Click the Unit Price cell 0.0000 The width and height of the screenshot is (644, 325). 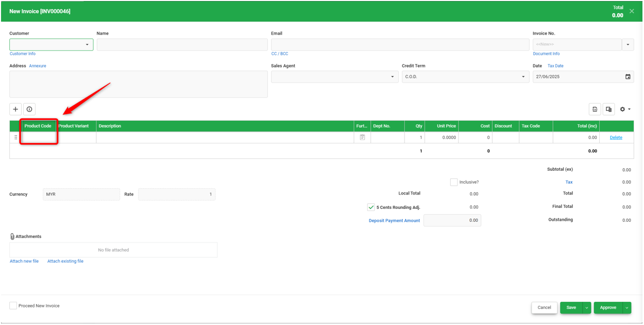tap(442, 138)
